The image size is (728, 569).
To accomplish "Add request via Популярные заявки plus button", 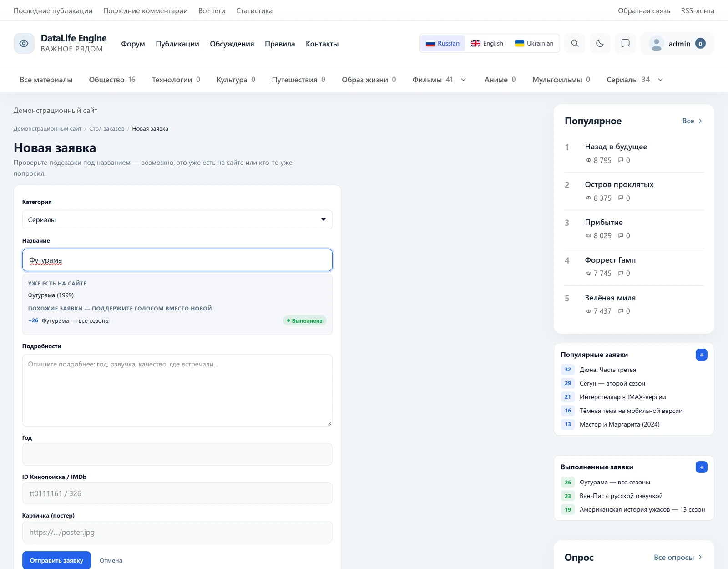I will tap(702, 355).
